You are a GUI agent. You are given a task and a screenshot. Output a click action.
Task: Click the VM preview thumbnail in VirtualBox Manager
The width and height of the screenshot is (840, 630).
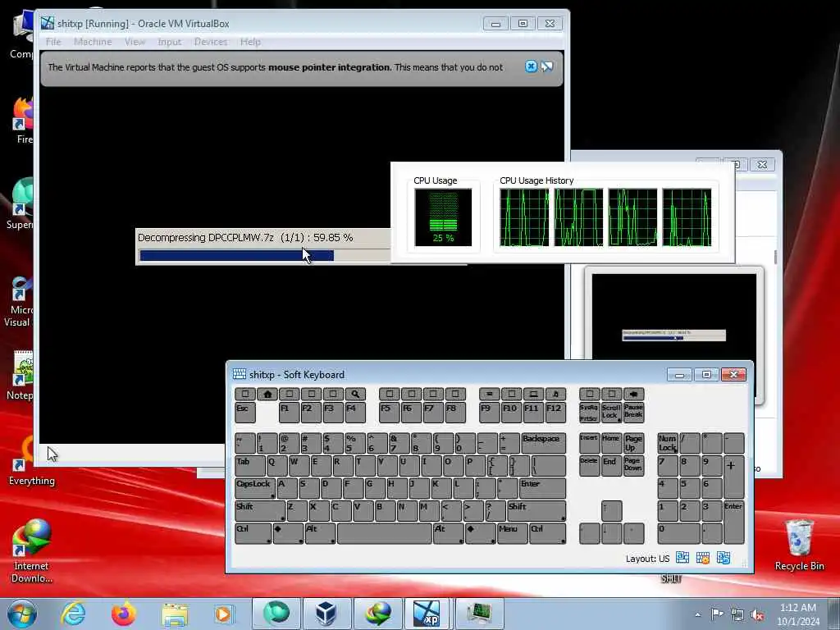pyautogui.click(x=674, y=316)
